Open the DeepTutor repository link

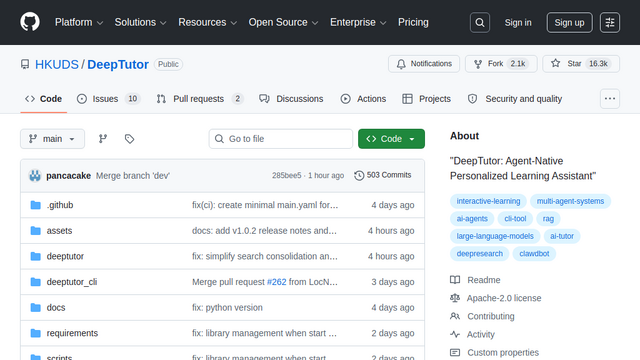click(118, 64)
